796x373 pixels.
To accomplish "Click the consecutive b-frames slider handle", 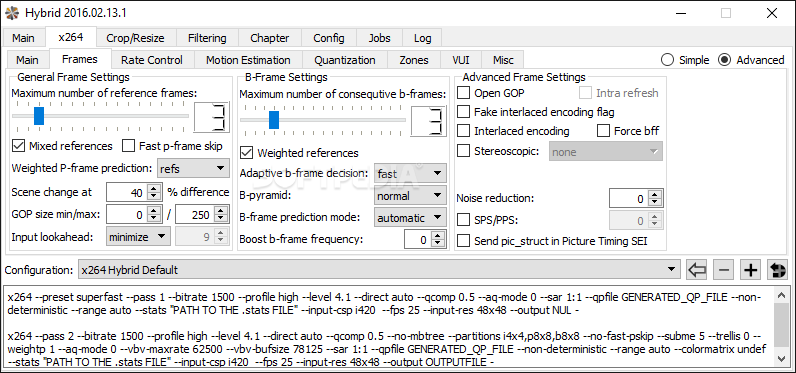I will pos(274,120).
